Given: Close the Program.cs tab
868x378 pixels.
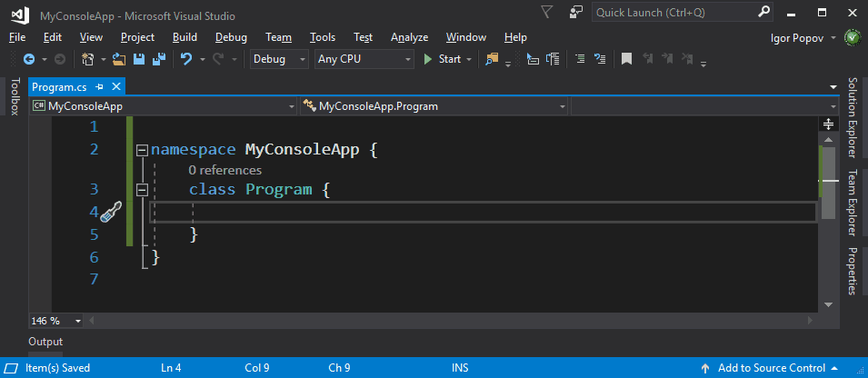Looking at the screenshot, I should tap(116, 86).
